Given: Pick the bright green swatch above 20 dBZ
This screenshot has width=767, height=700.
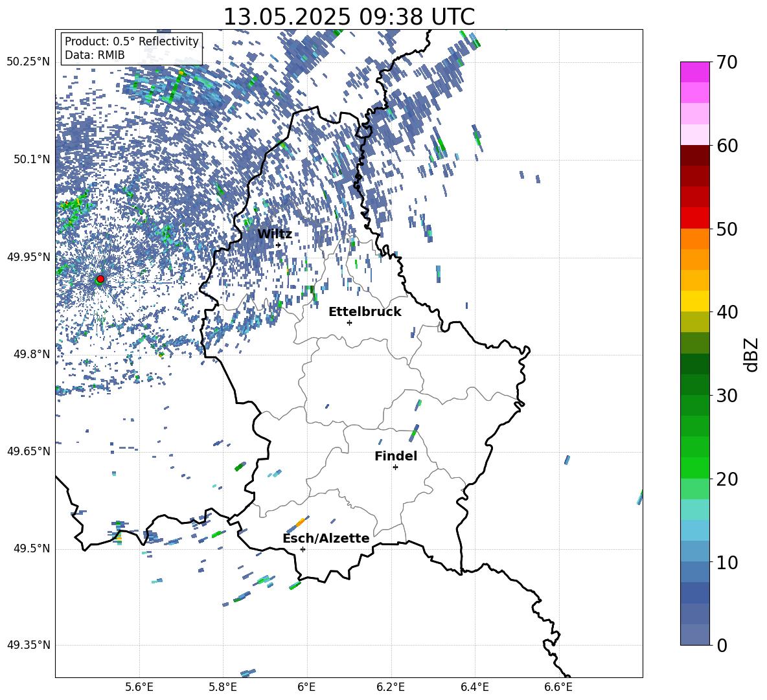Looking at the screenshot, I should [x=694, y=468].
